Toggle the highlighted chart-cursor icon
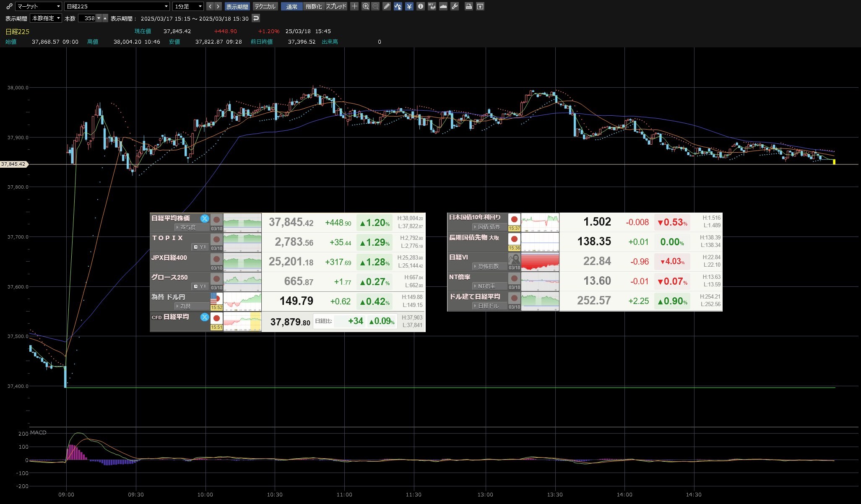This screenshot has height=504, width=861. pyautogui.click(x=398, y=6)
